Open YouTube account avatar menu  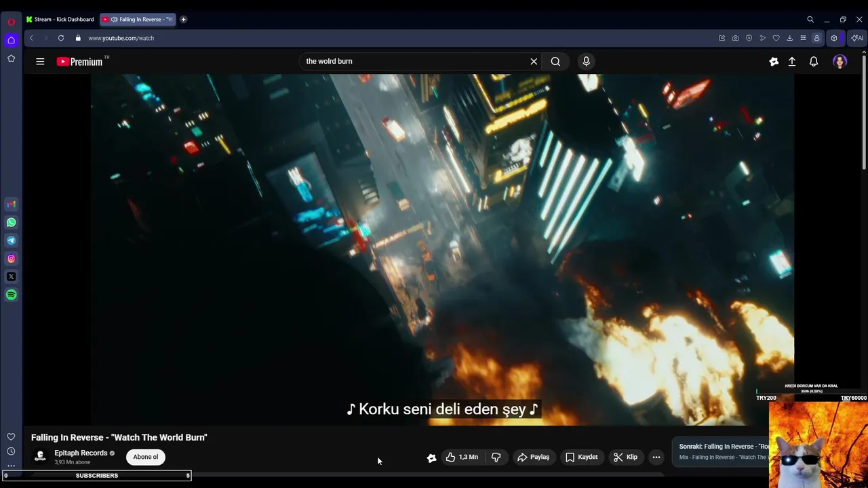pos(840,62)
